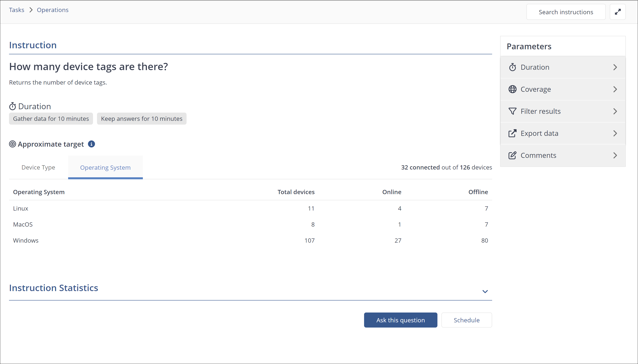
Task: Expand the Coverage parameter chevron
Action: click(x=615, y=89)
